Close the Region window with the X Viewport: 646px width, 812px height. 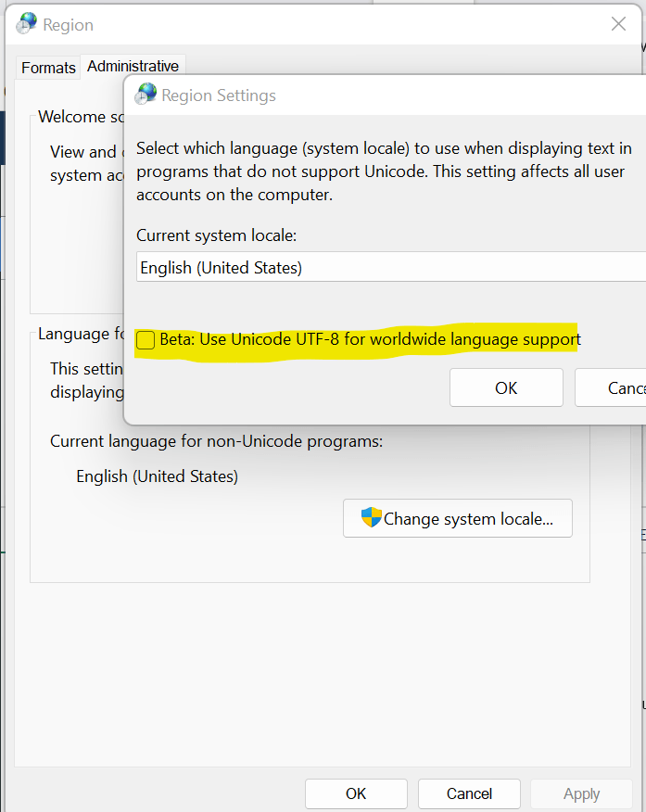click(618, 24)
